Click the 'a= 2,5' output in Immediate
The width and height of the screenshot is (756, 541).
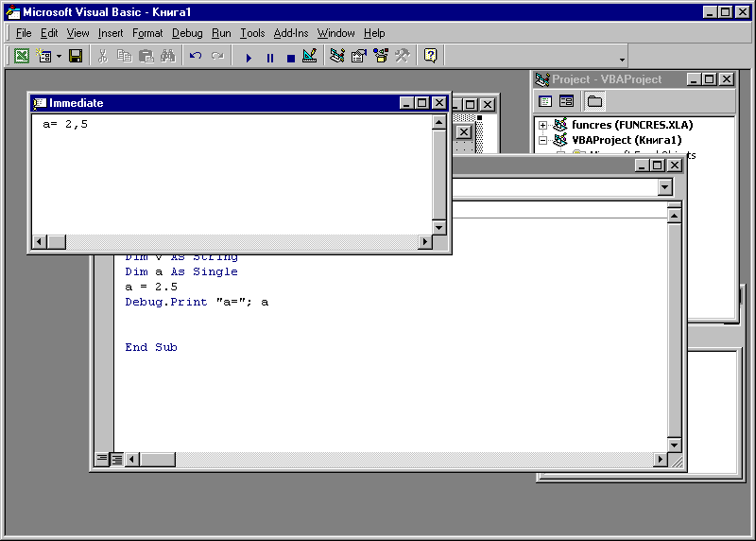[65, 125]
